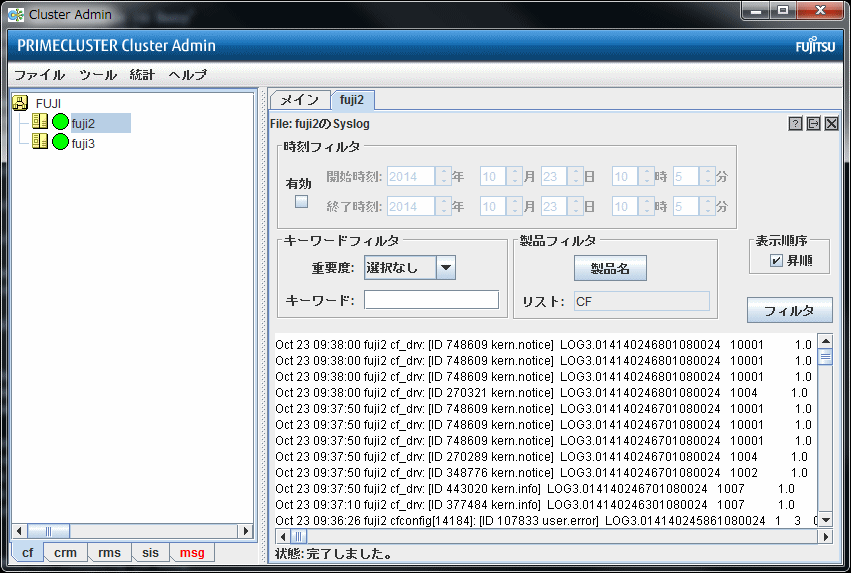Switch to the cf bottom tab
This screenshot has height=573, width=851.
[27, 552]
